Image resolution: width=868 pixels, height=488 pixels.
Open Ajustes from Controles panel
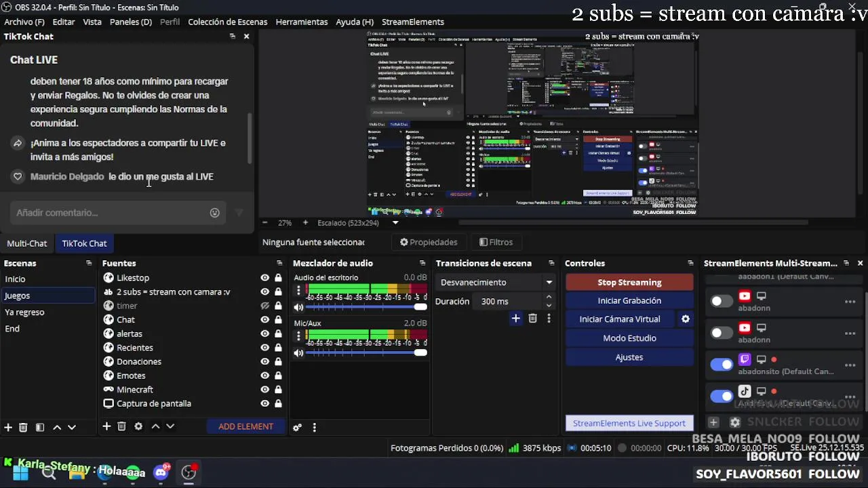pos(629,357)
